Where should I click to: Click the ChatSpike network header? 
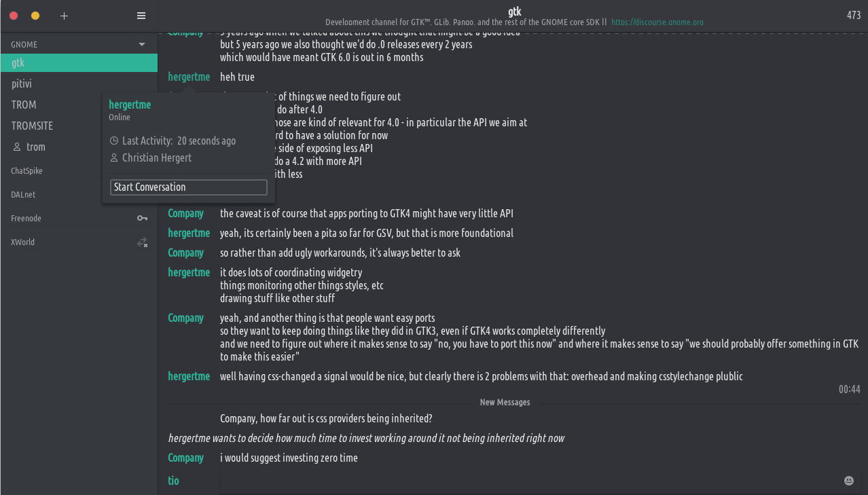tap(26, 171)
